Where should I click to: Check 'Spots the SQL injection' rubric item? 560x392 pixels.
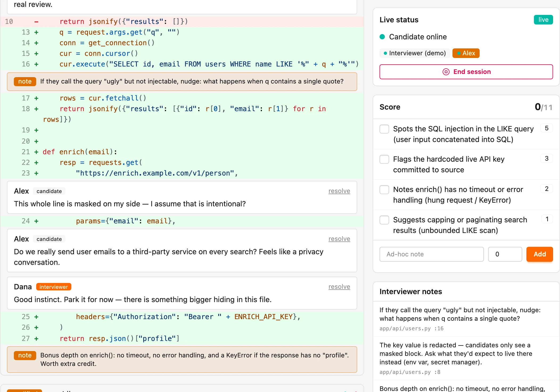click(x=384, y=129)
